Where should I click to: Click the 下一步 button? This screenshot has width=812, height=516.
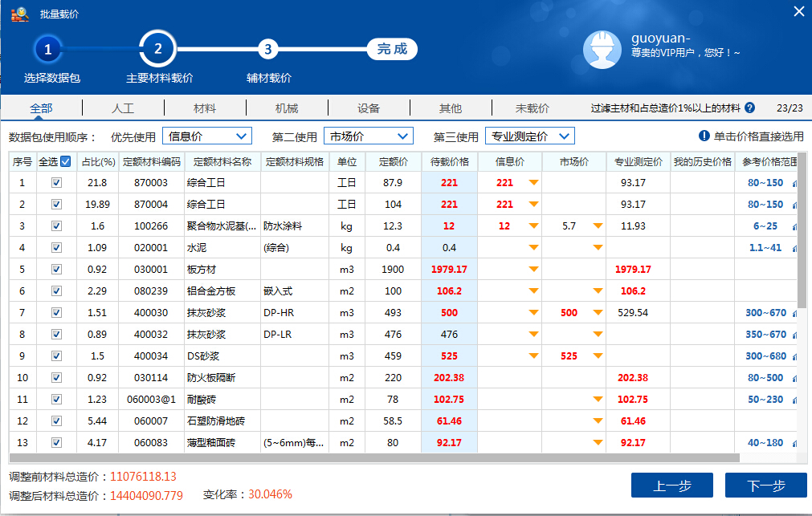point(765,486)
